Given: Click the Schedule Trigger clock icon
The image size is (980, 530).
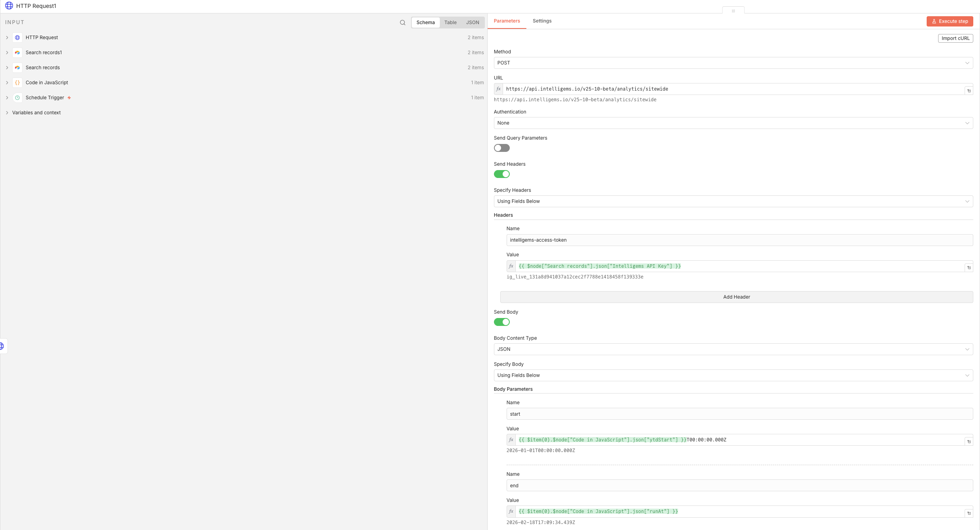Looking at the screenshot, I should (17, 98).
